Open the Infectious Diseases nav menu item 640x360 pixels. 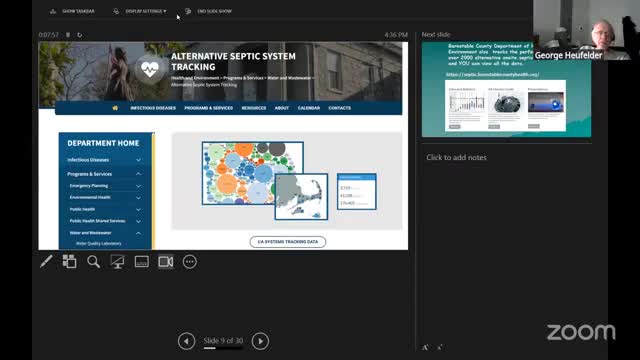pos(153,108)
